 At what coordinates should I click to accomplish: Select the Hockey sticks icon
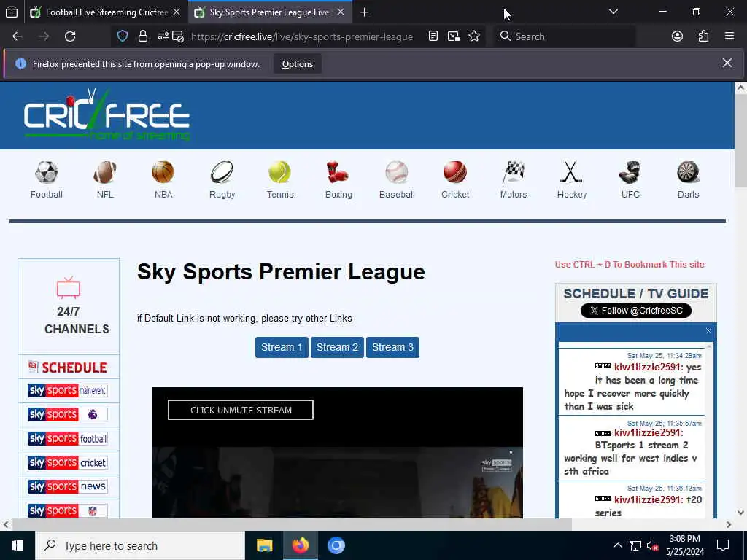pos(571,172)
